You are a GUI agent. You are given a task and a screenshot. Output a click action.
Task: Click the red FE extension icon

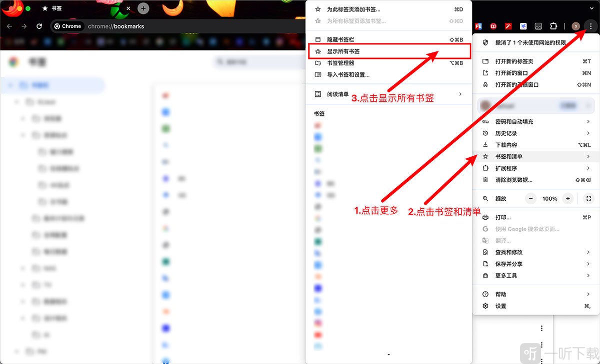[478, 26]
